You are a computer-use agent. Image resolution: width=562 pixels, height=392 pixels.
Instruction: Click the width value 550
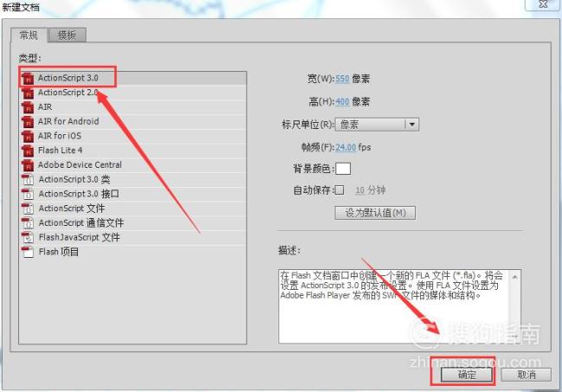coord(342,79)
